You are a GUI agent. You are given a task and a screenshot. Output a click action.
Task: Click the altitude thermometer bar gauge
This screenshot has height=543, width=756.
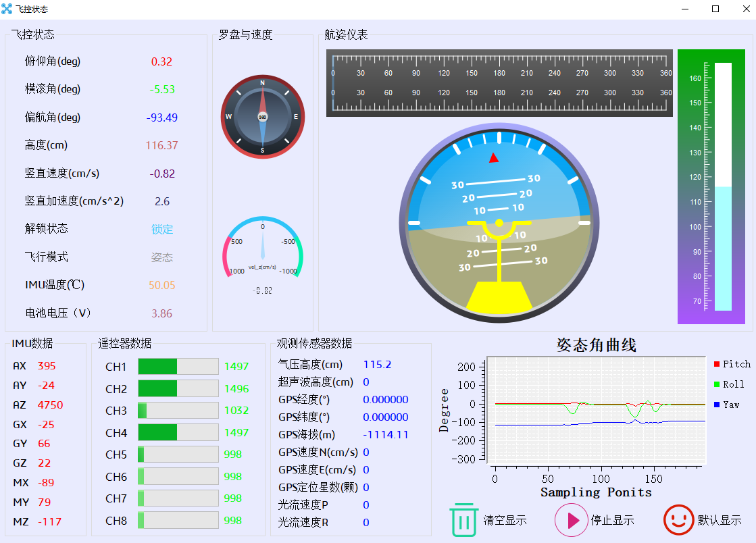point(711,186)
